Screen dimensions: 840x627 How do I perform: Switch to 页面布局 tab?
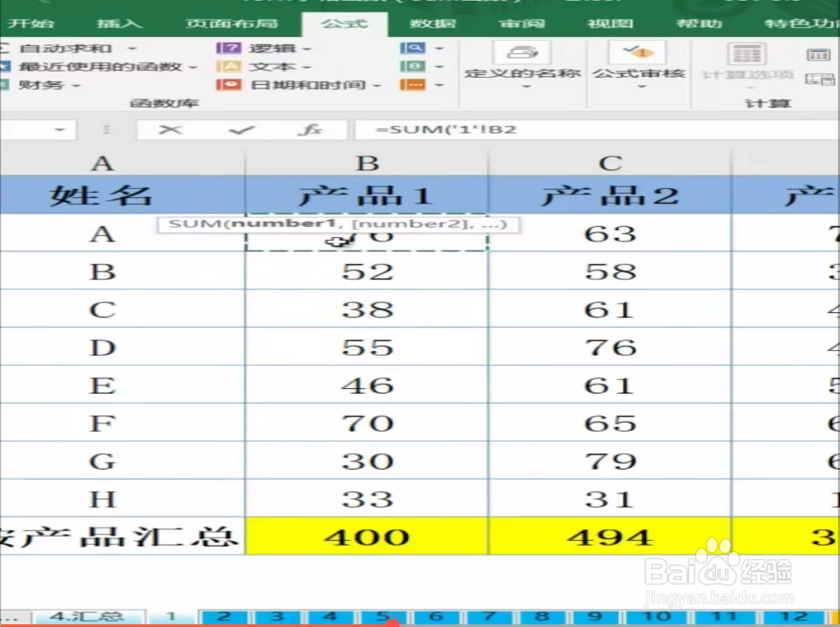click(x=232, y=24)
